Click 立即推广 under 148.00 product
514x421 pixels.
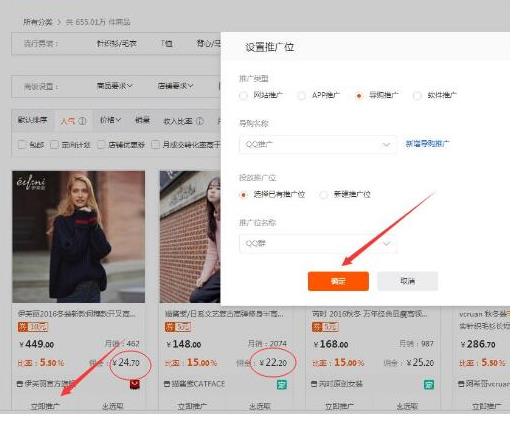click(192, 406)
